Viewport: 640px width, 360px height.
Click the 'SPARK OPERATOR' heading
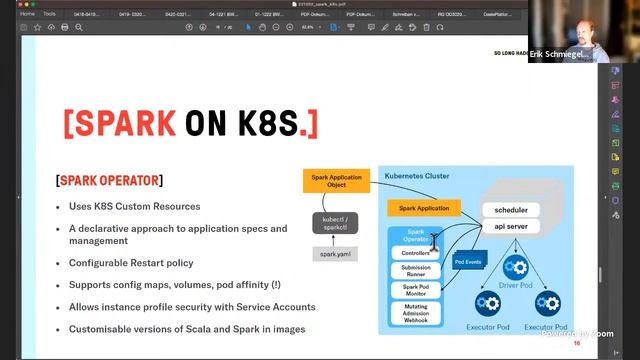click(x=109, y=180)
